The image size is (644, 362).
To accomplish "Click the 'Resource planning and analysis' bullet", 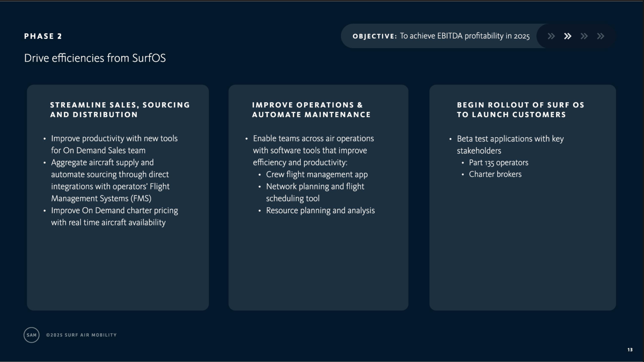I will [x=320, y=210].
